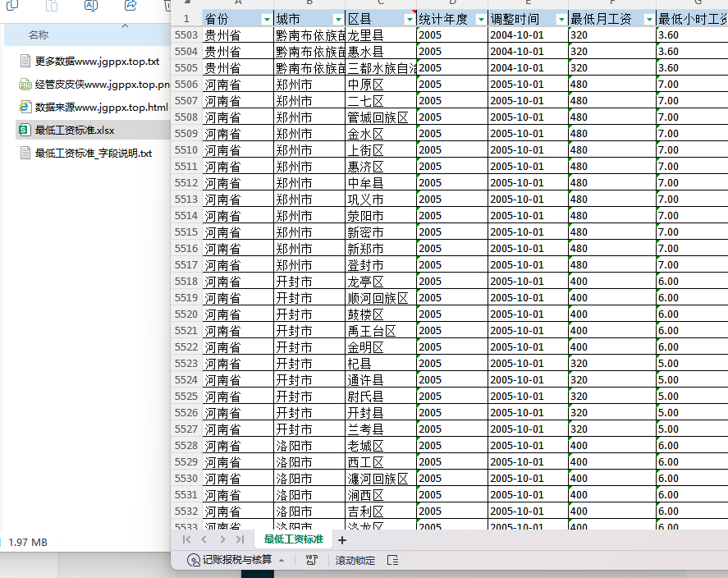728x578 pixels.
Task: Click 1.97 MB size in explorer status bar
Action: tap(28, 542)
